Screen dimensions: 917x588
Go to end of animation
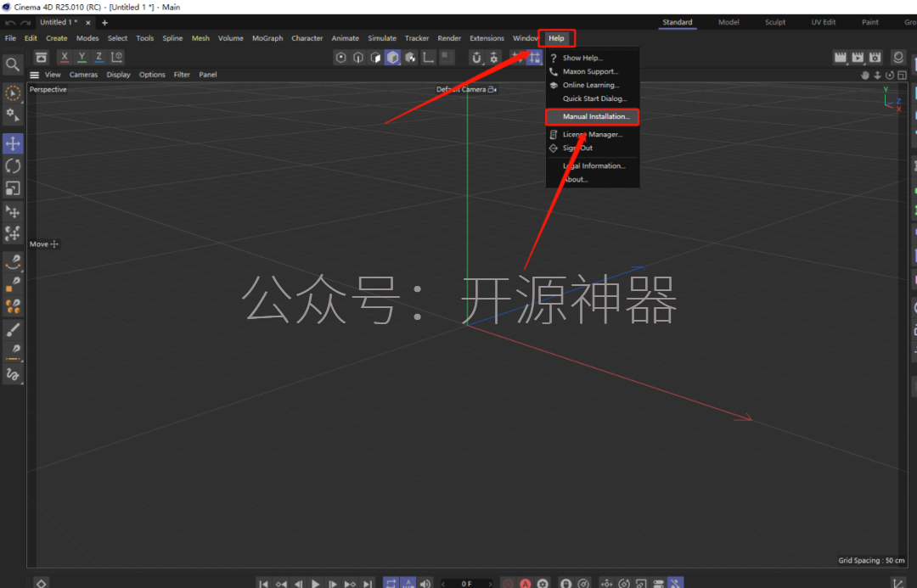[368, 583]
